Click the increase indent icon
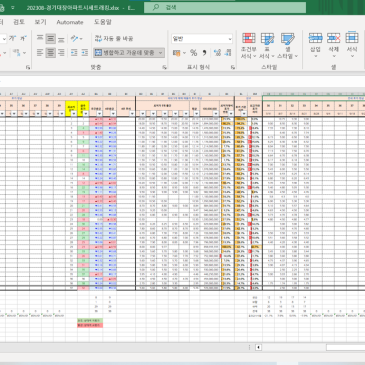The image size is (365, 365). click(x=85, y=52)
